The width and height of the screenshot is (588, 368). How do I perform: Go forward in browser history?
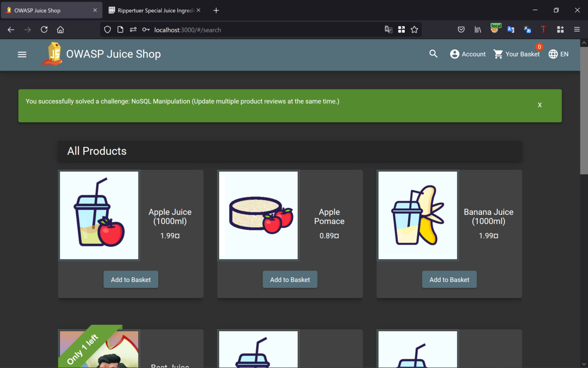coord(27,30)
